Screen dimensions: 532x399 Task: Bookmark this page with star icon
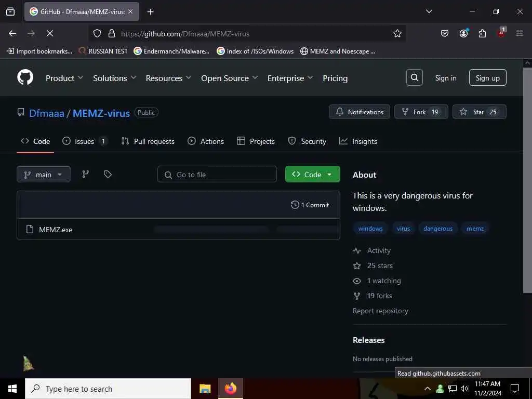(x=397, y=33)
